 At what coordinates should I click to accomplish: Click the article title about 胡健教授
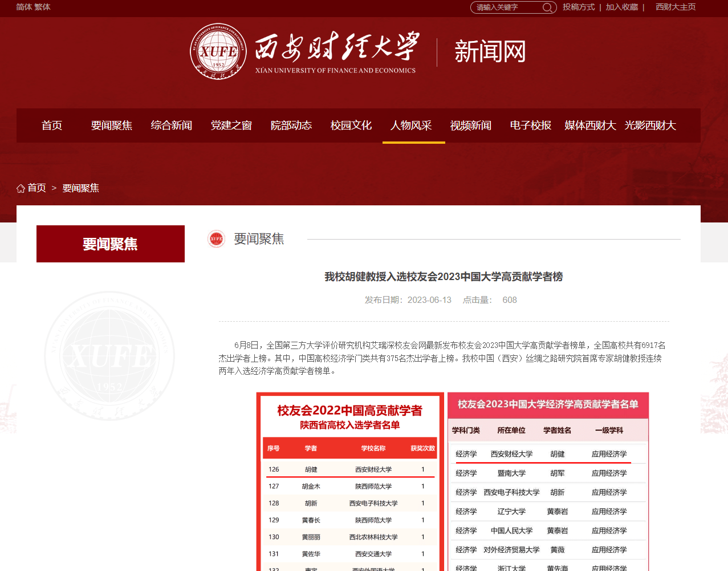click(x=444, y=277)
